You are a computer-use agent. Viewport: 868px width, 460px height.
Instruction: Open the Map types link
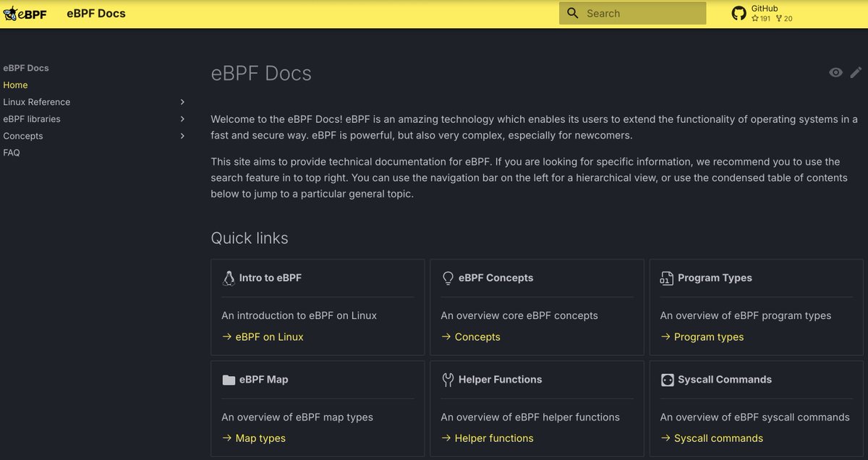tap(262, 438)
